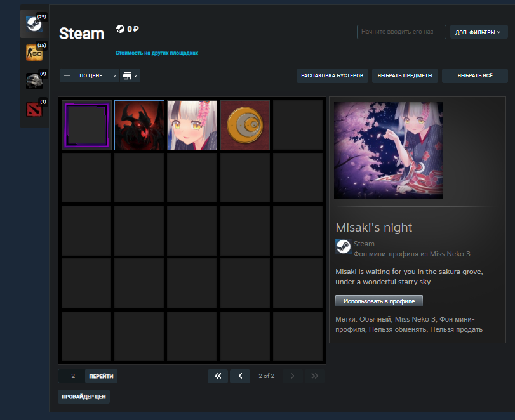The width and height of the screenshot is (515, 420).
Task: Expand the 'По цене' sort dropdown
Action: coord(89,75)
